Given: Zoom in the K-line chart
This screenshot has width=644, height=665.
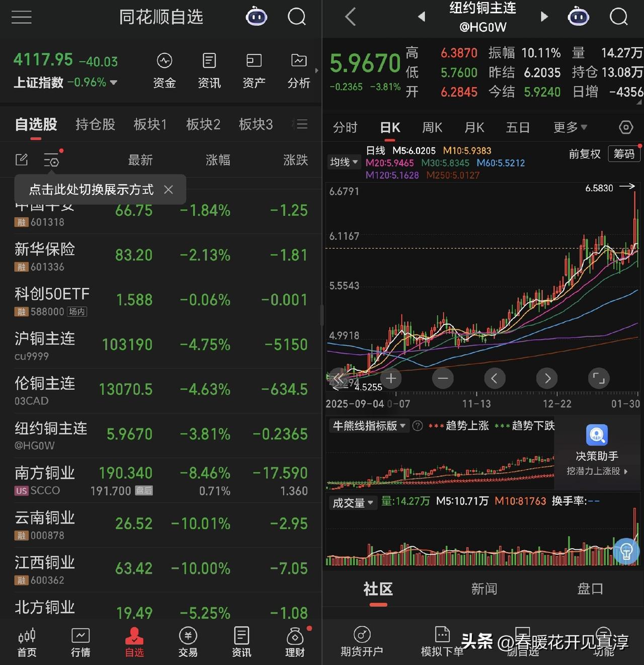Looking at the screenshot, I should 391,378.
